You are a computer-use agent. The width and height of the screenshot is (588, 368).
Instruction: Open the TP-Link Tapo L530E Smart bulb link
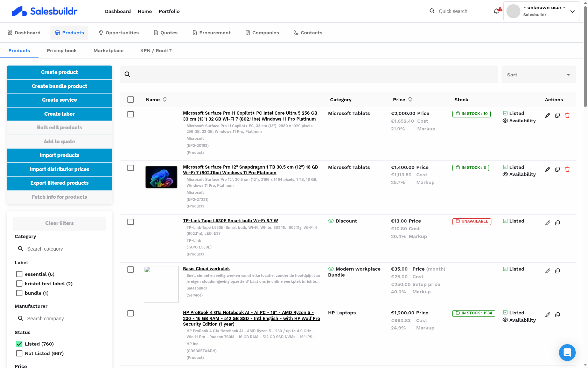pyautogui.click(x=230, y=221)
